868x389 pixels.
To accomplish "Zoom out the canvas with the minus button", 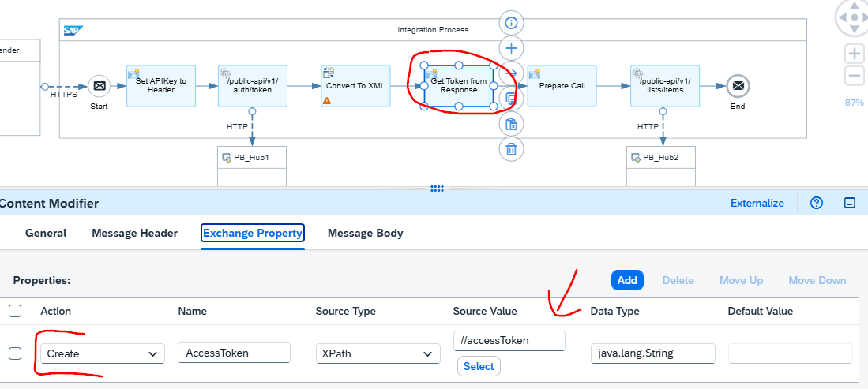I will click(854, 77).
